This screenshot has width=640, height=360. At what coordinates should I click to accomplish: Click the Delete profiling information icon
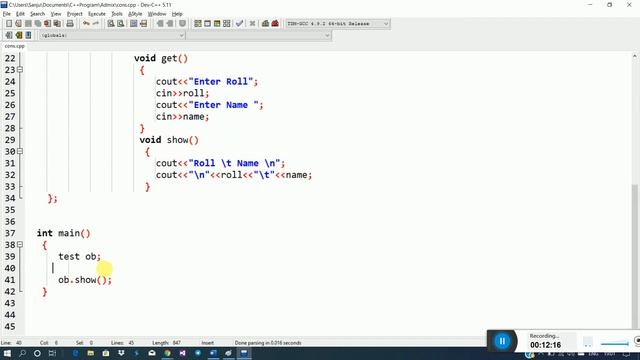(275, 24)
